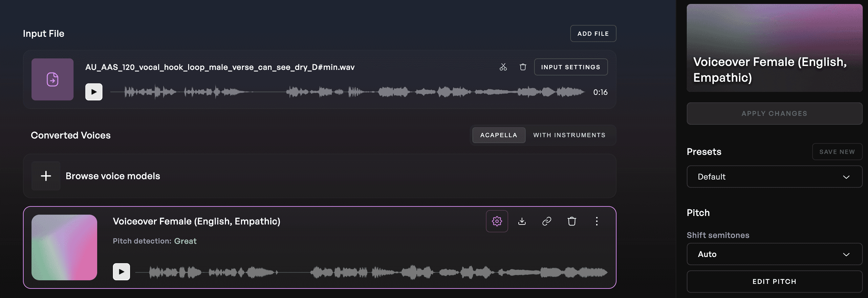Copy link for converted Voiceover Female voice
The height and width of the screenshot is (298, 868).
pos(547,221)
